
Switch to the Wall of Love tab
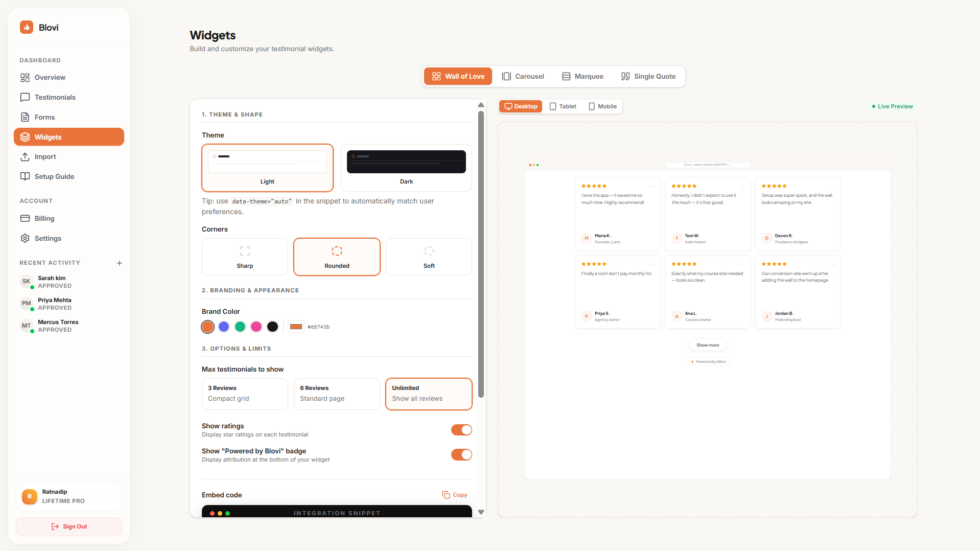click(458, 76)
